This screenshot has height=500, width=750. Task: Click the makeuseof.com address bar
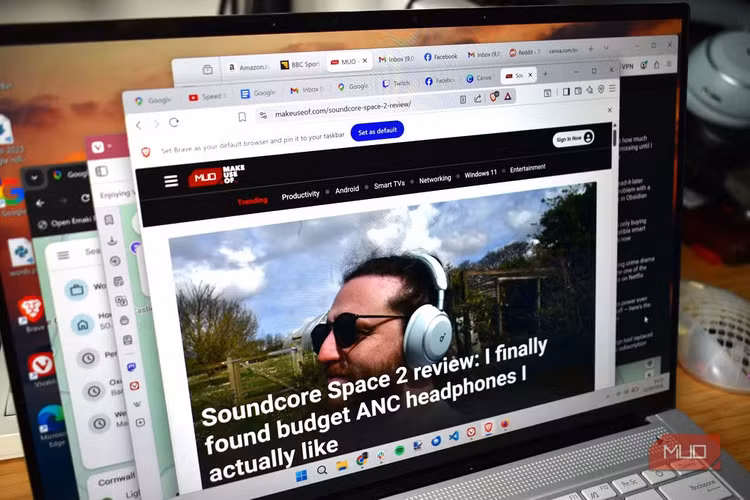(342, 110)
